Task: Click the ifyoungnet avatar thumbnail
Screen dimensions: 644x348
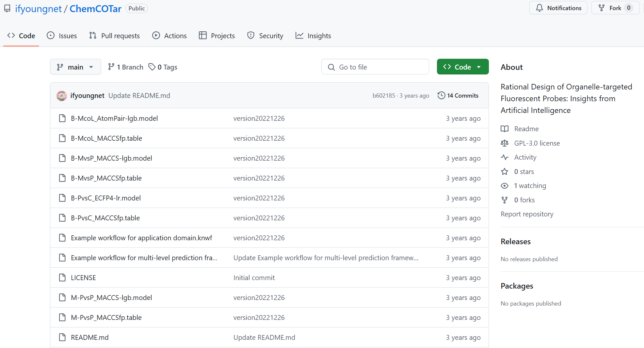Action: [62, 96]
